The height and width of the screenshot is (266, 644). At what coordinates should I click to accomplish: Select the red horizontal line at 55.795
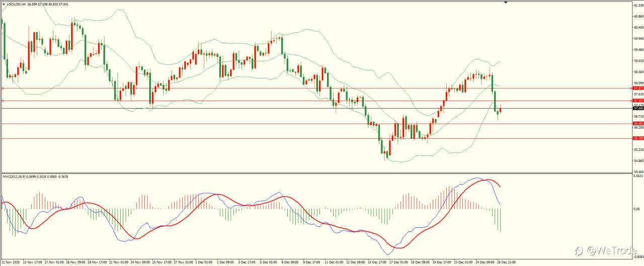pos(317,138)
